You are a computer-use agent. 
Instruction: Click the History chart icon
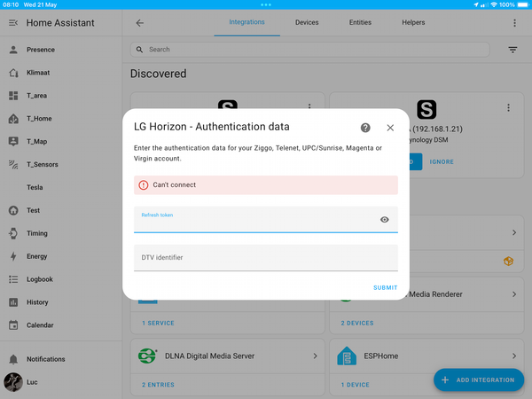[x=13, y=302]
